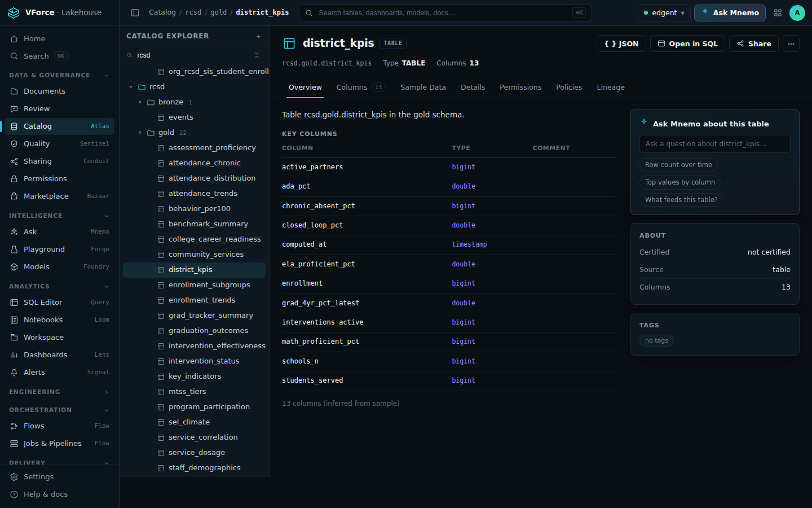Click Open in SQL button
This screenshot has width=812, height=508.
point(687,43)
